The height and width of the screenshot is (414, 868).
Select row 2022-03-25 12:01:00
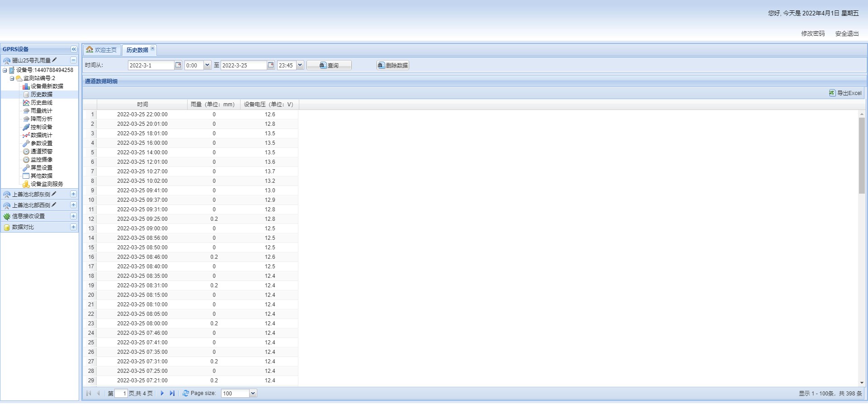(x=190, y=162)
